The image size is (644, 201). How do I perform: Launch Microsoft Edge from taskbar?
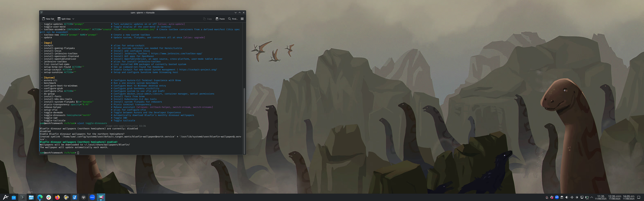[40, 197]
